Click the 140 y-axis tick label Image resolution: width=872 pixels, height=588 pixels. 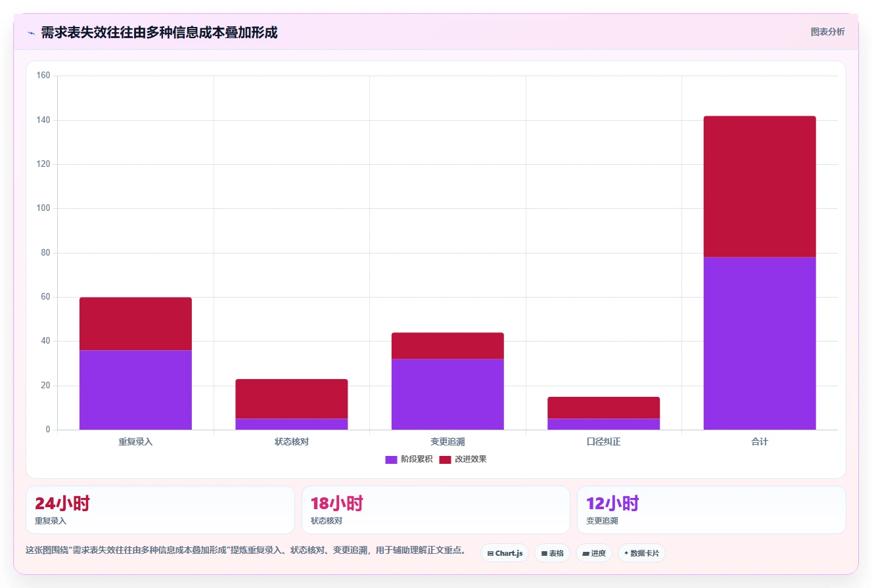tap(43, 120)
